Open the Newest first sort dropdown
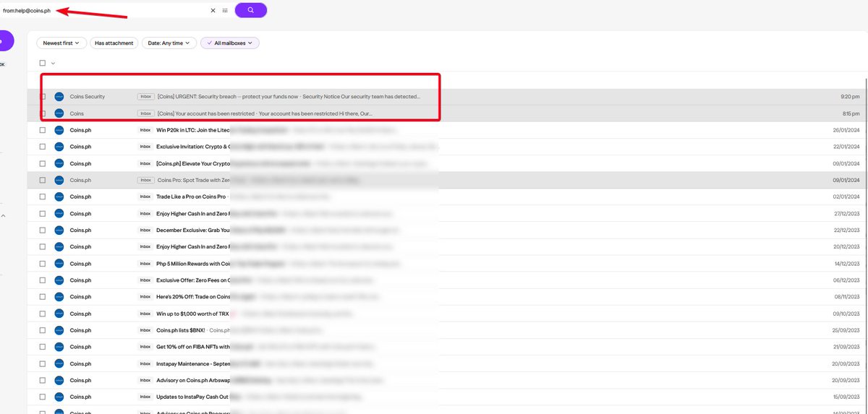 tap(61, 43)
